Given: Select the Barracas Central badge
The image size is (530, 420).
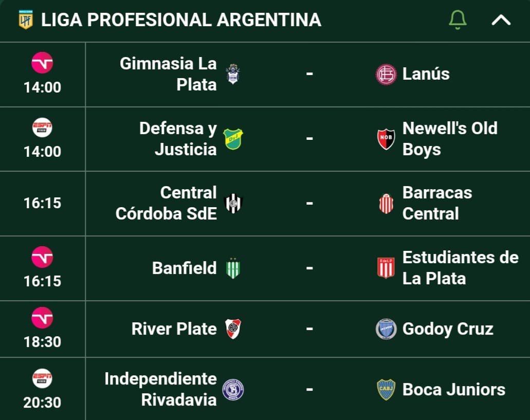Looking at the screenshot, I should [x=386, y=204].
